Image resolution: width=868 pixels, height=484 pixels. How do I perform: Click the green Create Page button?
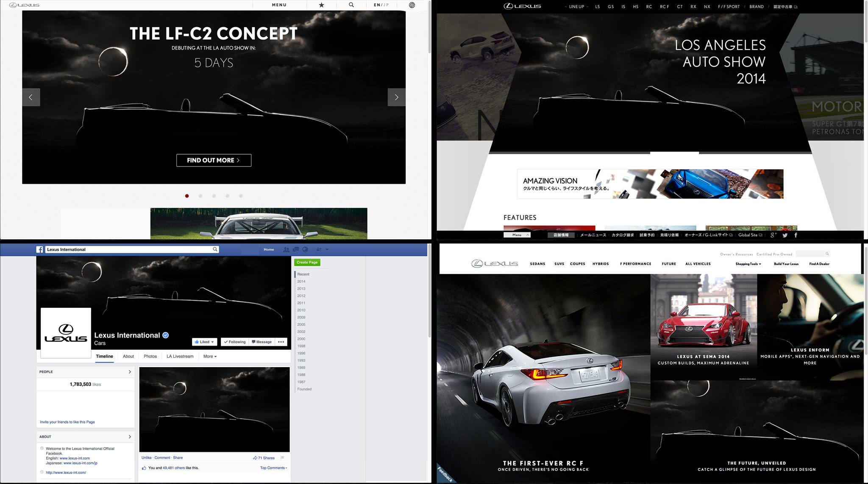307,263
